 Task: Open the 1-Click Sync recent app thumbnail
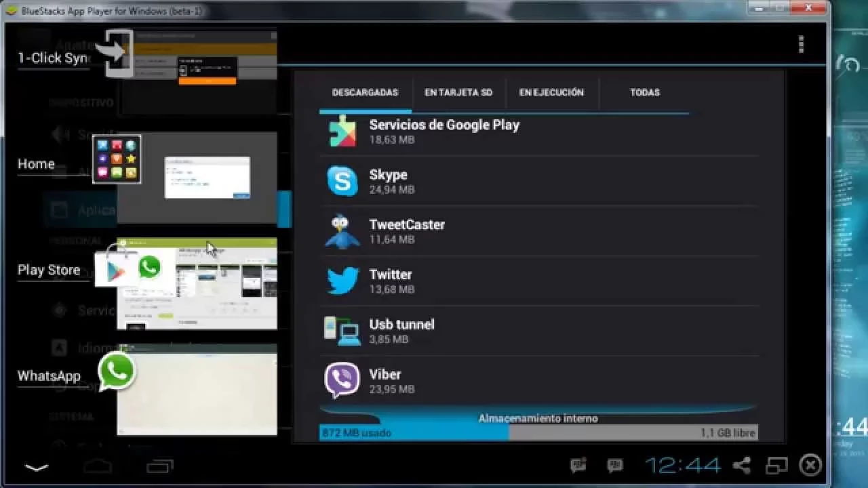coord(197,71)
